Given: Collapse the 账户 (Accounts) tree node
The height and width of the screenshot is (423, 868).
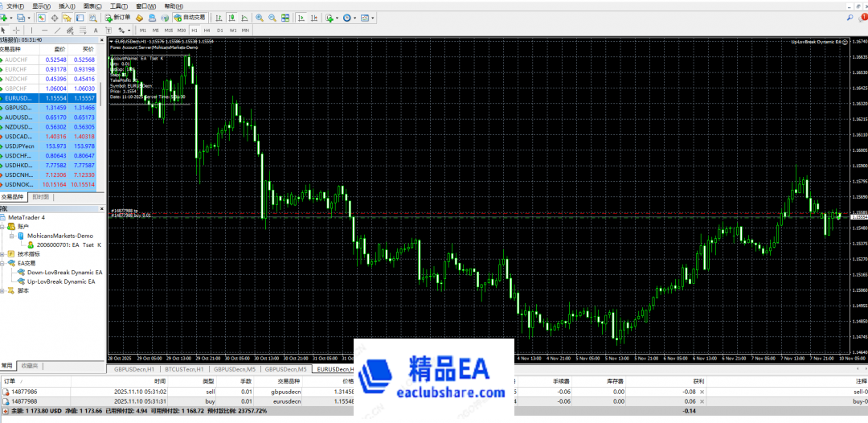Looking at the screenshot, I should tap(3, 226).
